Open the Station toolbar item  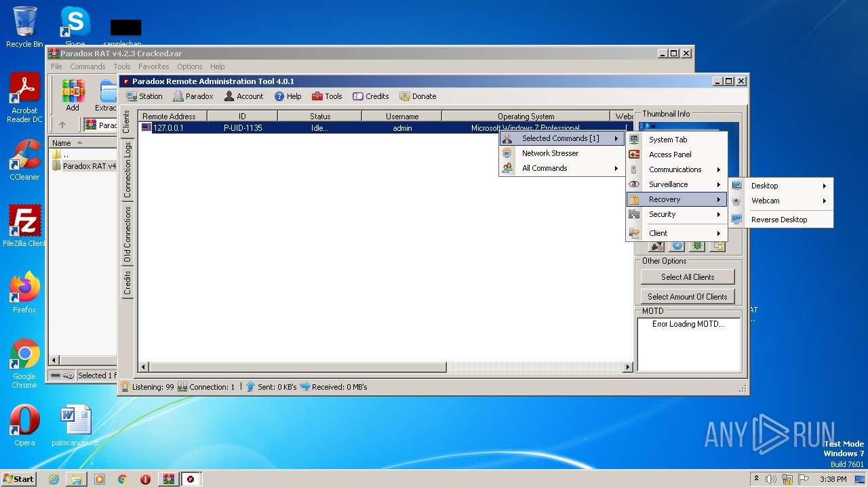click(144, 96)
